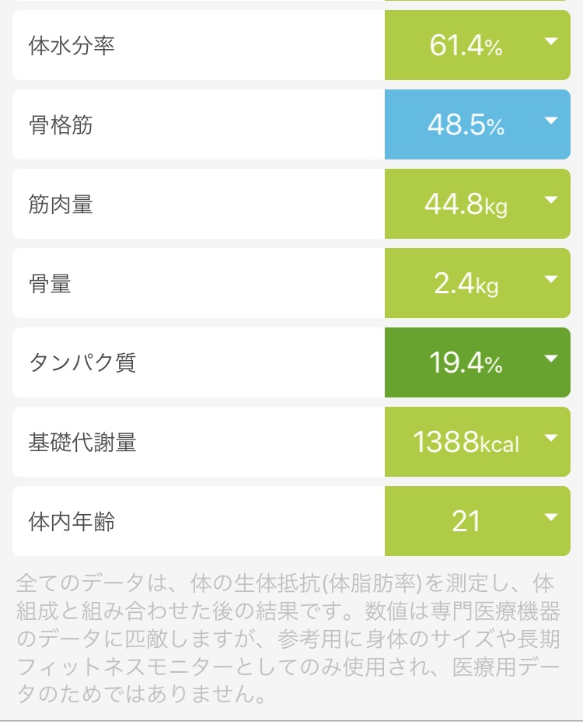This screenshot has width=583, height=728.
Task: Open the 基礎代謝量 row label
Action: [82, 442]
